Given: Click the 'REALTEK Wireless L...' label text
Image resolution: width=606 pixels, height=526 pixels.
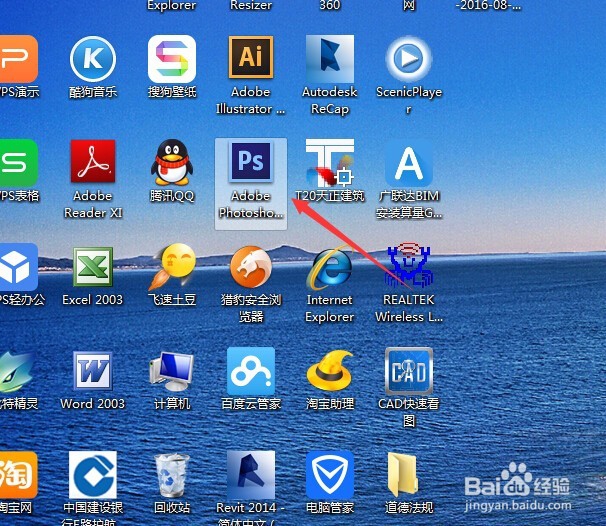Looking at the screenshot, I should tap(409, 308).
